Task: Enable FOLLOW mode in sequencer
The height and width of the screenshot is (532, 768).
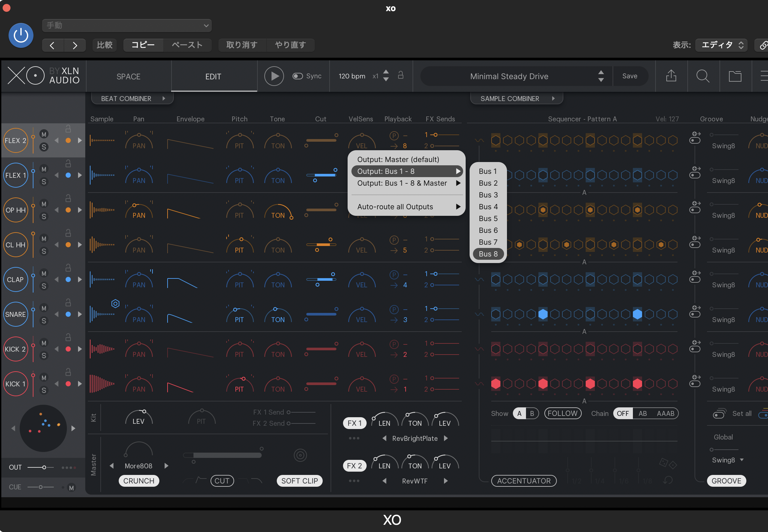Action: [562, 413]
